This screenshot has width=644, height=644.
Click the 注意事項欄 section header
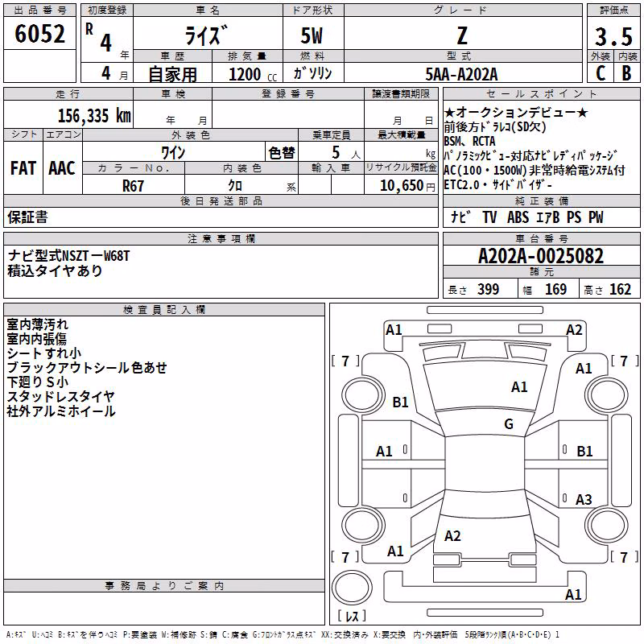pyautogui.click(x=221, y=238)
